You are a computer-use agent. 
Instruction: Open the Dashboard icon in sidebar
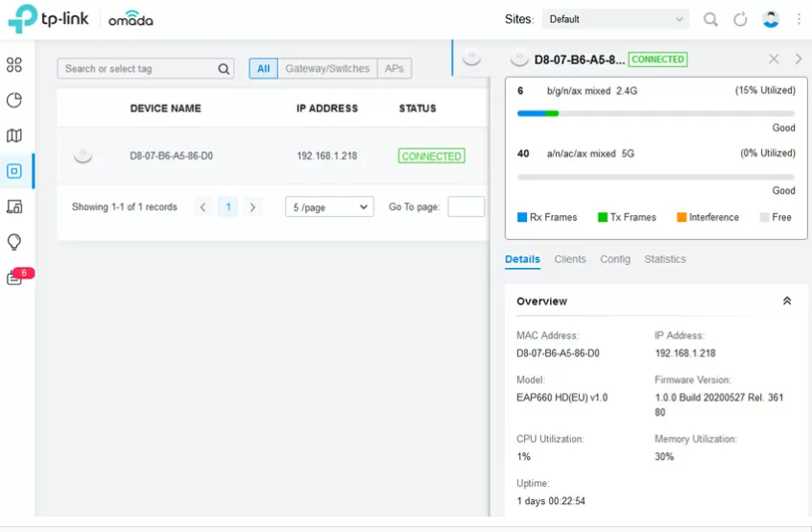pos(14,65)
